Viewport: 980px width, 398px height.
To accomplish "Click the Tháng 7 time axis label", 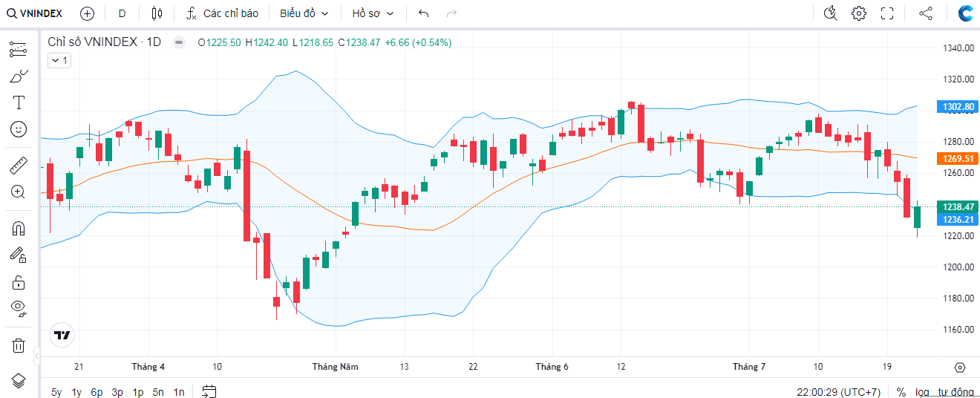I will [x=749, y=367].
